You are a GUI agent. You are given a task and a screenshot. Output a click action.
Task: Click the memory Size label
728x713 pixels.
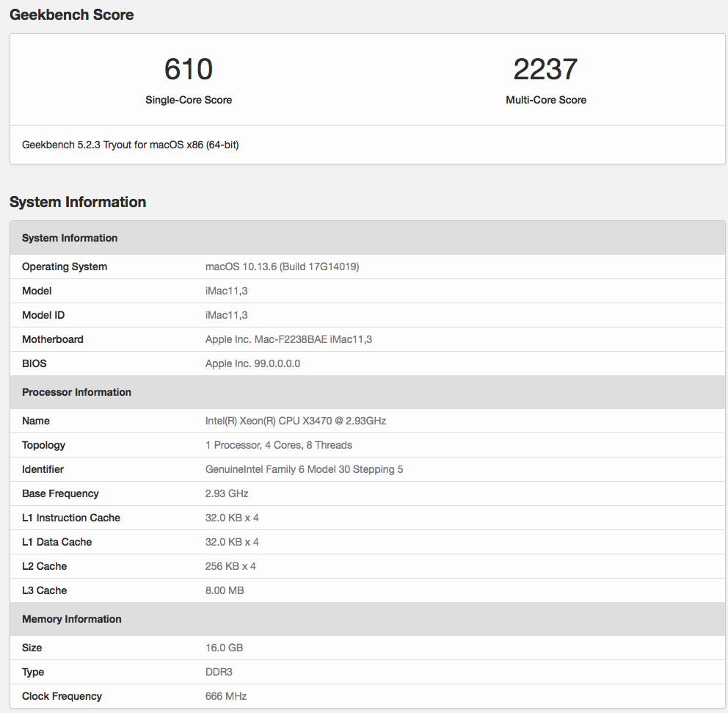click(32, 648)
